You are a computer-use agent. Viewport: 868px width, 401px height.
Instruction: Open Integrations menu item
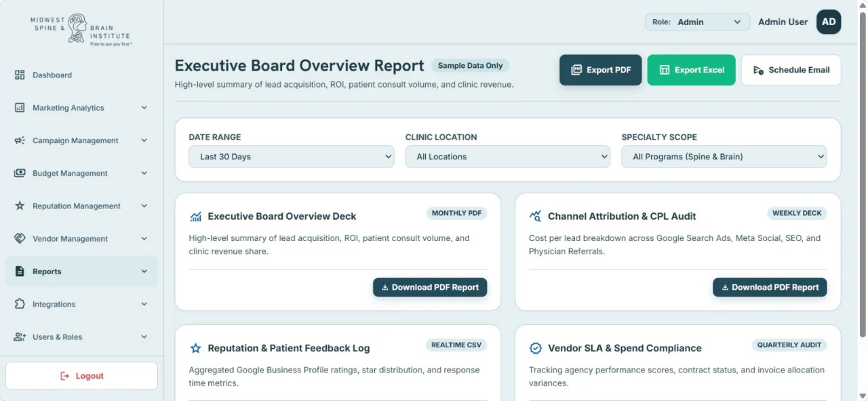(x=81, y=304)
